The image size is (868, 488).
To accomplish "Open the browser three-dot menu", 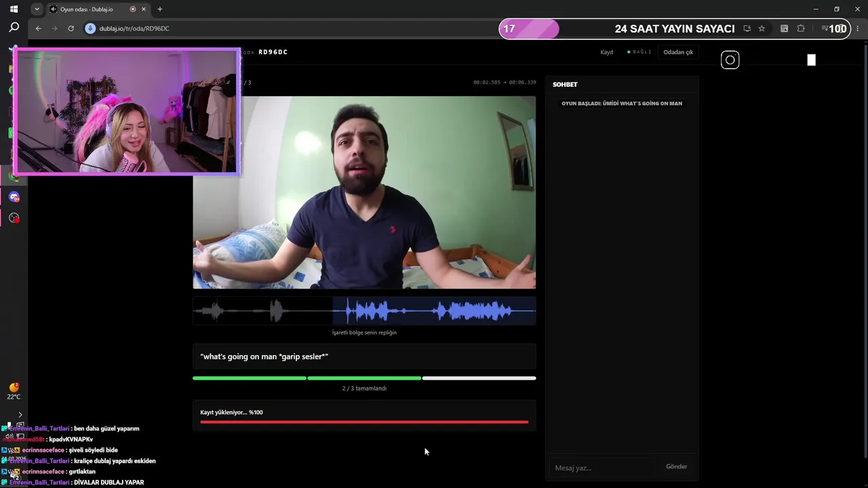I will pyautogui.click(x=858, y=28).
